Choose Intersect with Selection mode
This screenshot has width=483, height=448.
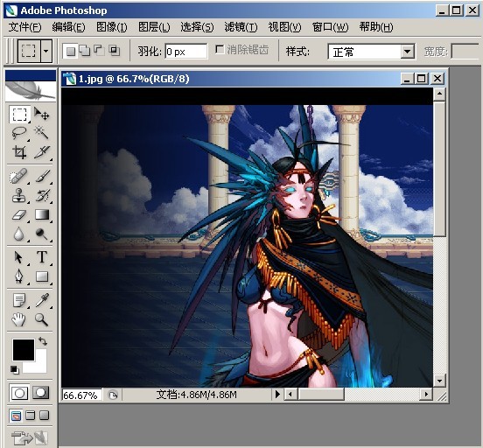[x=115, y=50]
